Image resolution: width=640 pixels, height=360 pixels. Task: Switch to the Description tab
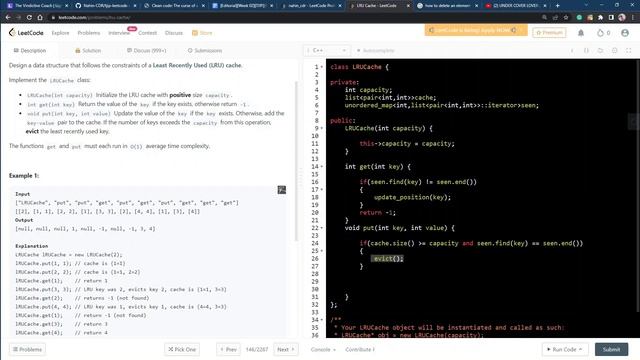(30, 51)
